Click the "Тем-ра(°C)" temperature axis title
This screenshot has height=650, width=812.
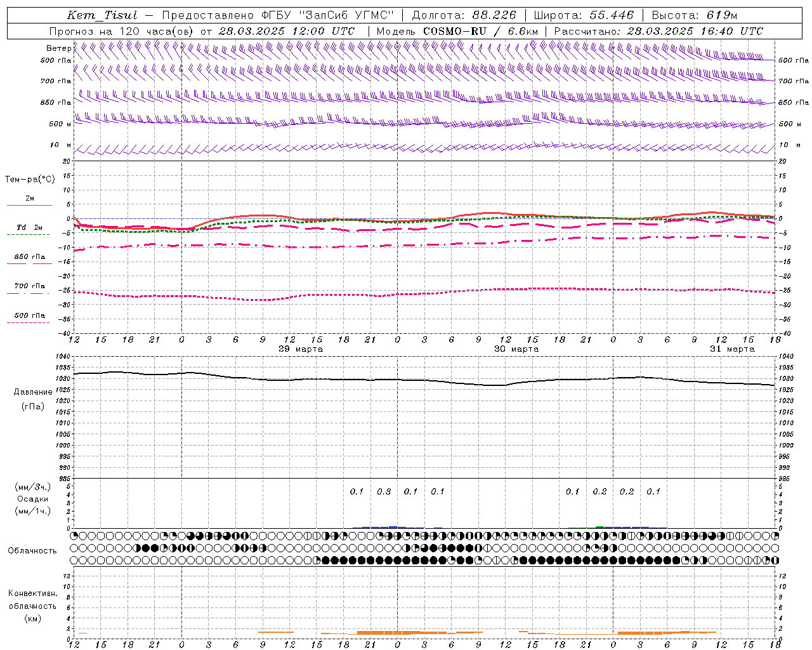pos(30,180)
